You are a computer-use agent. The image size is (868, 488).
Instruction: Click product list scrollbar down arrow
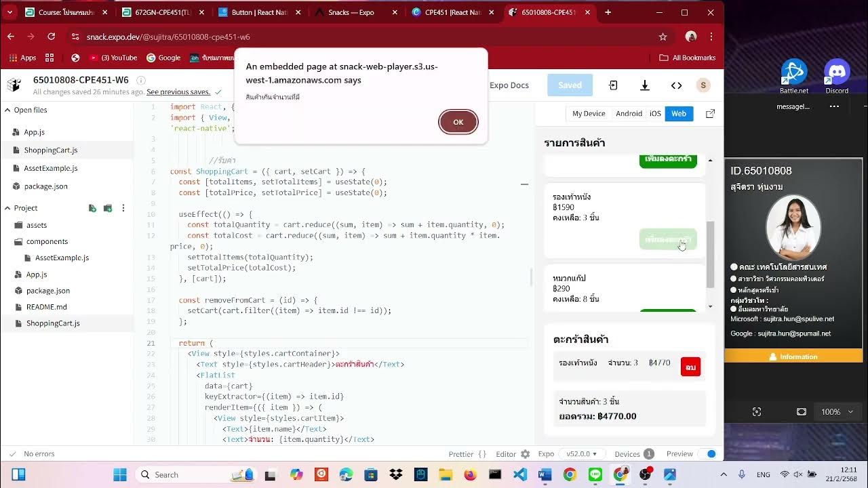pos(710,306)
